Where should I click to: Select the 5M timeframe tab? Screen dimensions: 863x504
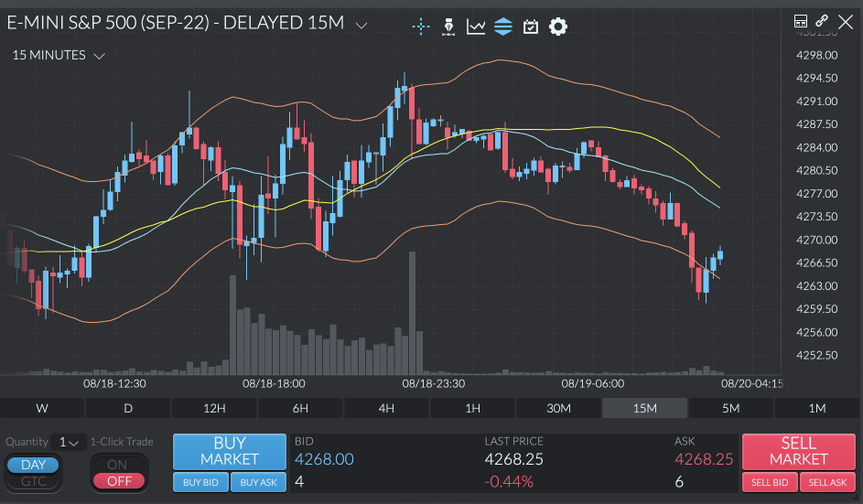731,408
